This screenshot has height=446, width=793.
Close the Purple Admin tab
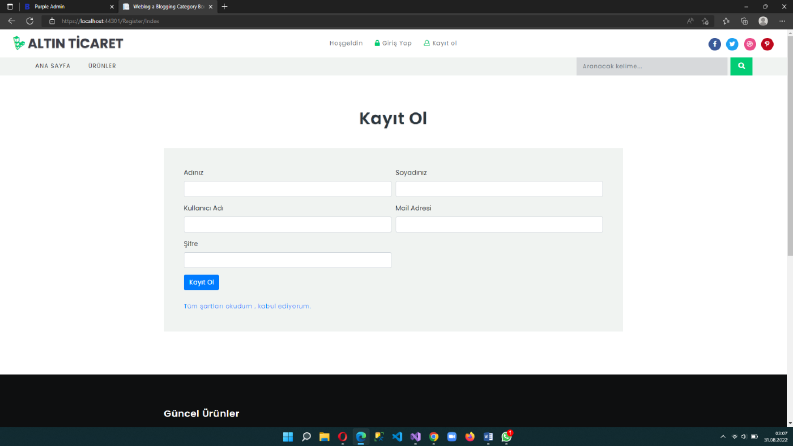[112, 7]
